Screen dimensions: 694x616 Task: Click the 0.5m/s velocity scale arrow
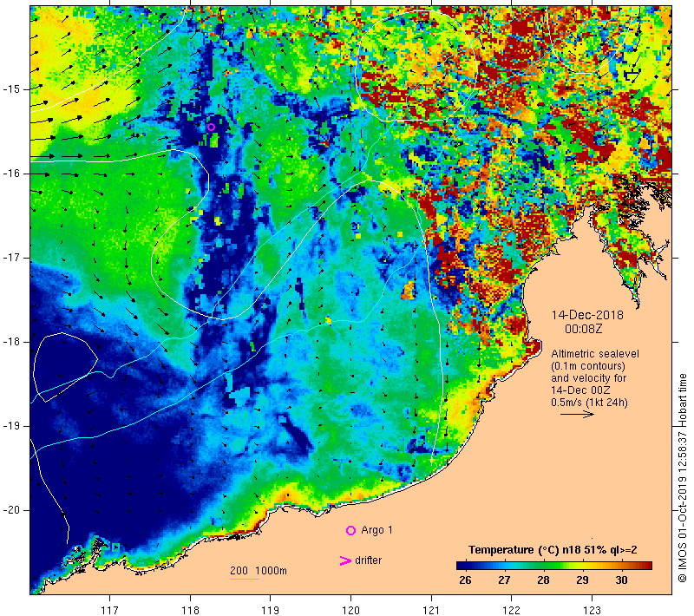click(x=577, y=414)
